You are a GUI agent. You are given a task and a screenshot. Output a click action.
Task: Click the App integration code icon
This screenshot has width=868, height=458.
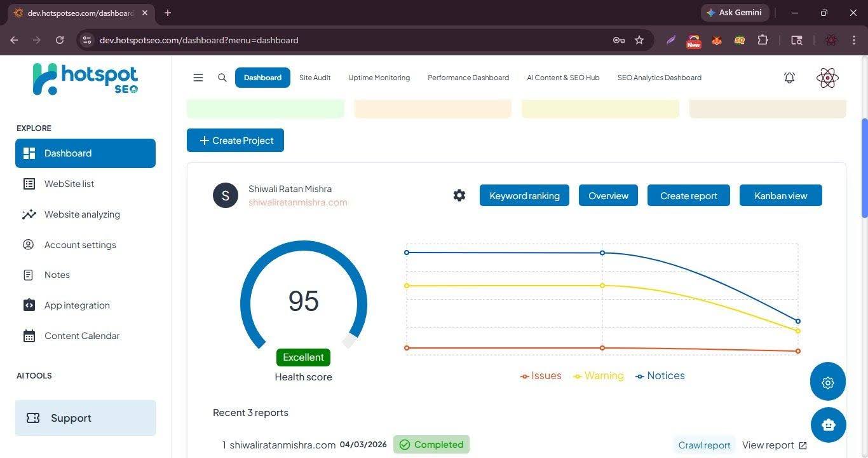tap(29, 305)
